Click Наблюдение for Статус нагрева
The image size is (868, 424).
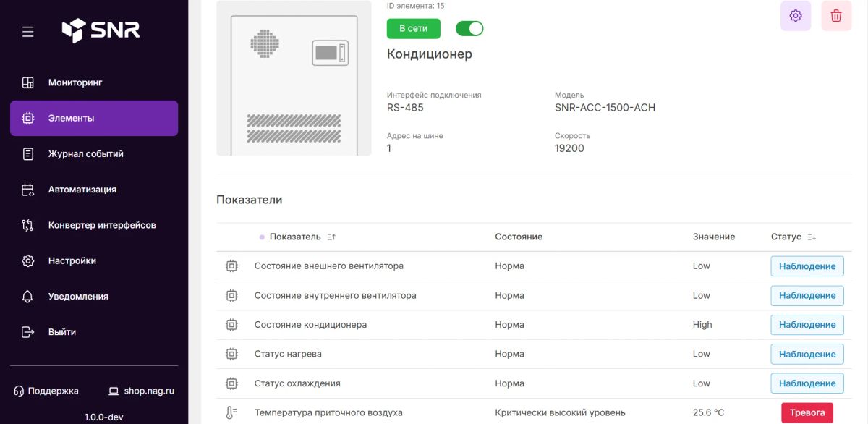click(807, 354)
